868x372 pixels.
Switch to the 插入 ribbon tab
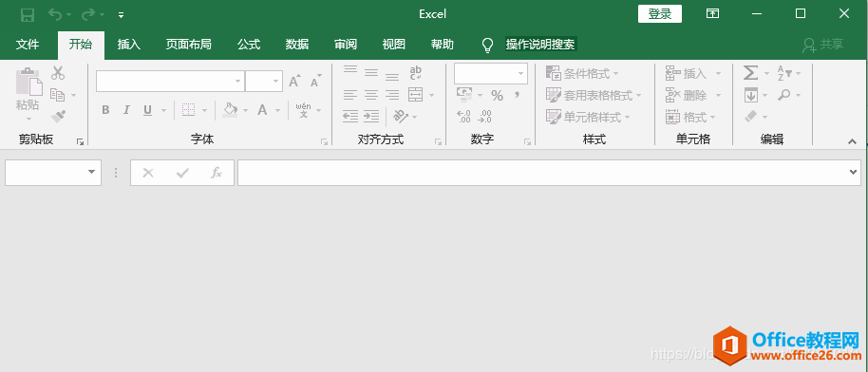(129, 45)
